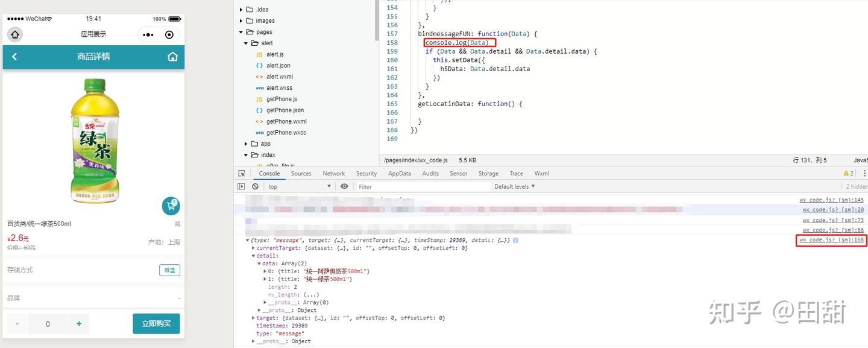Open the Default levels dropdown

point(514,186)
